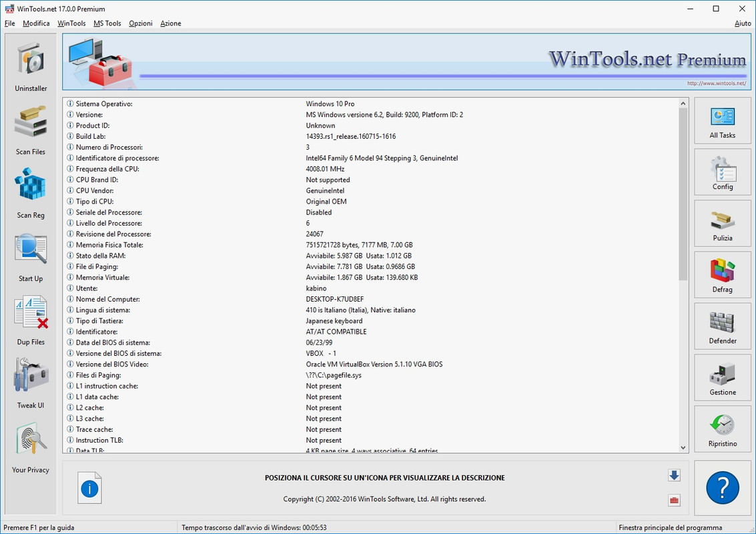Open the Aiuto help menu
The height and width of the screenshot is (534, 756).
pyautogui.click(x=743, y=23)
